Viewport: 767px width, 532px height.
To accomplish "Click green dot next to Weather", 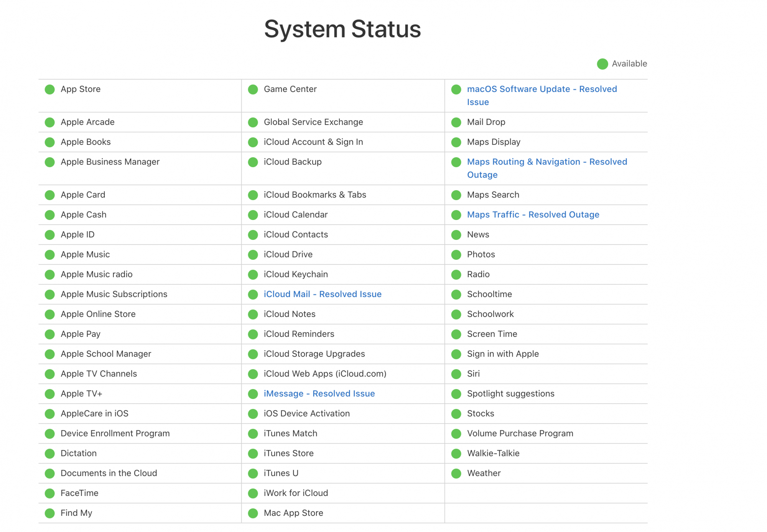I will coord(456,474).
